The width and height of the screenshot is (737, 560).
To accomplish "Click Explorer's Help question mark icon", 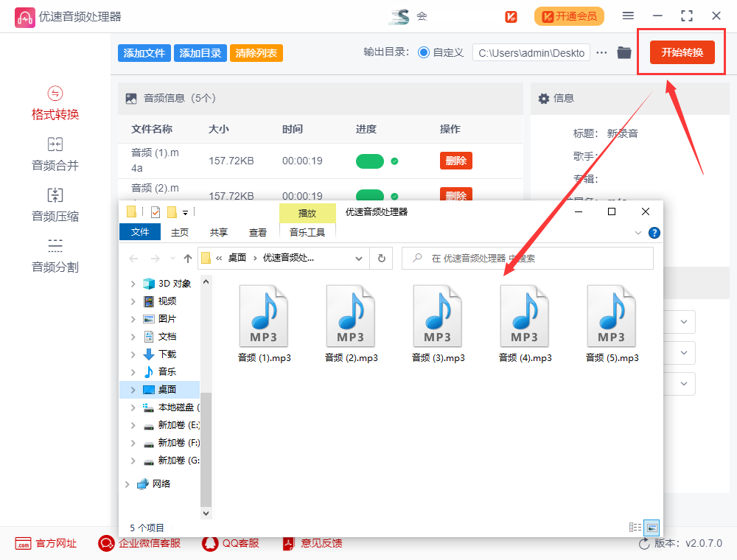I will [654, 233].
